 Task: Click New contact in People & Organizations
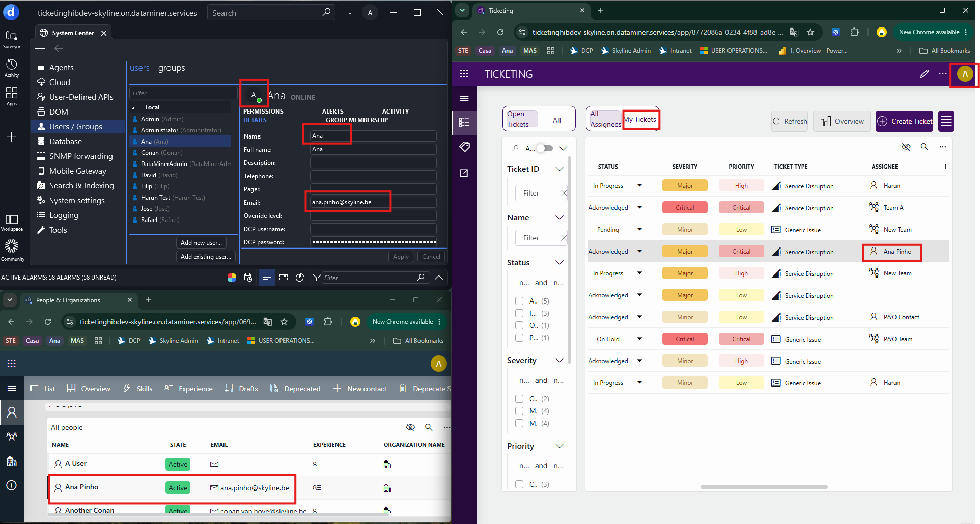[x=360, y=389]
